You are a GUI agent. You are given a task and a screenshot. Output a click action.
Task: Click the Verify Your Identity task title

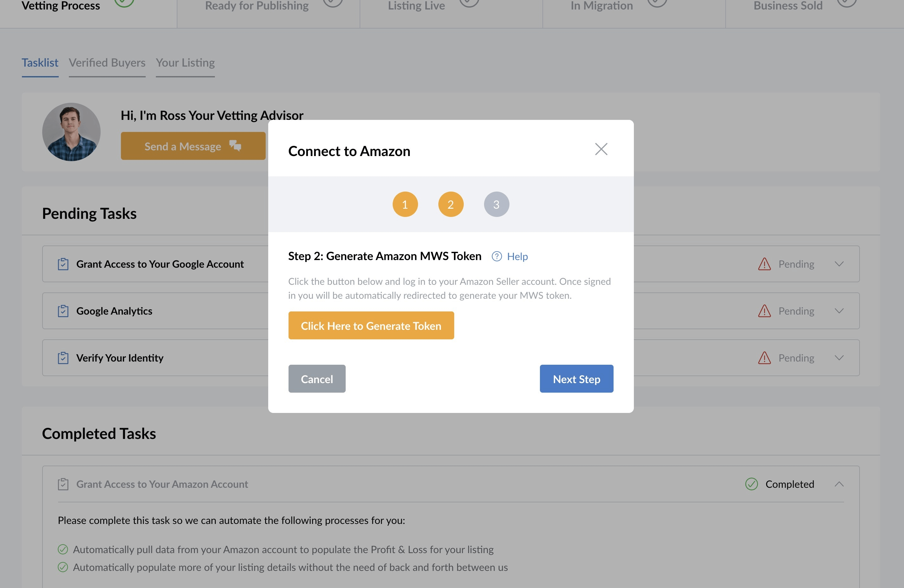120,358
